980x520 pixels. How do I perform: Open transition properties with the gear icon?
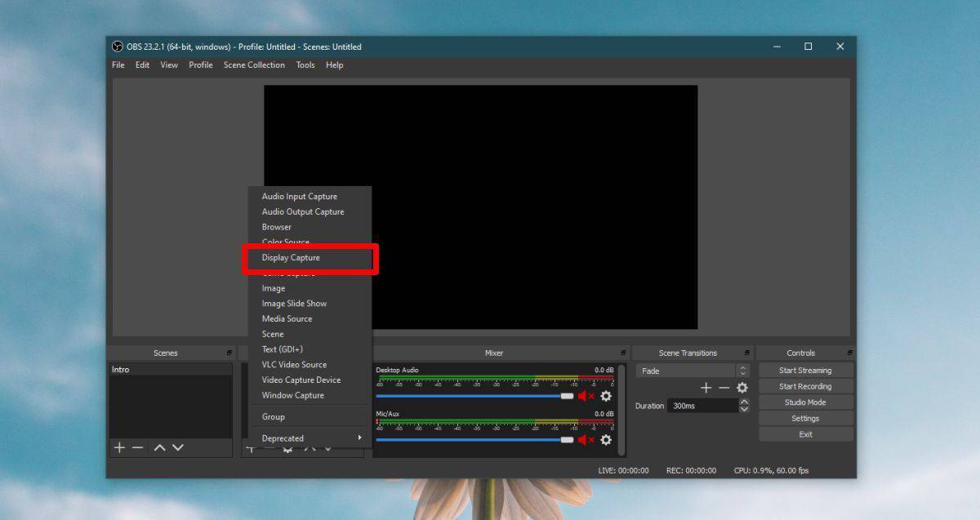[x=742, y=388]
